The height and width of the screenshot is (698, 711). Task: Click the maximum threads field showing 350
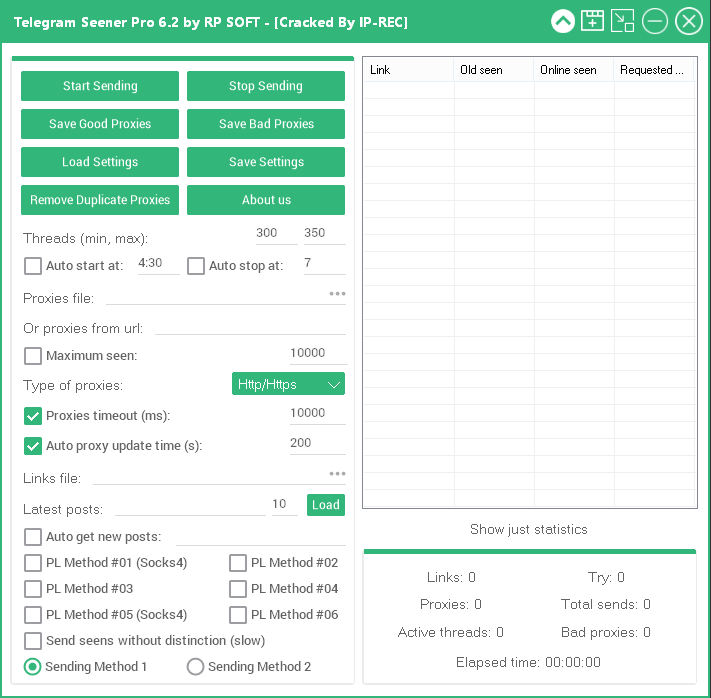tap(324, 234)
